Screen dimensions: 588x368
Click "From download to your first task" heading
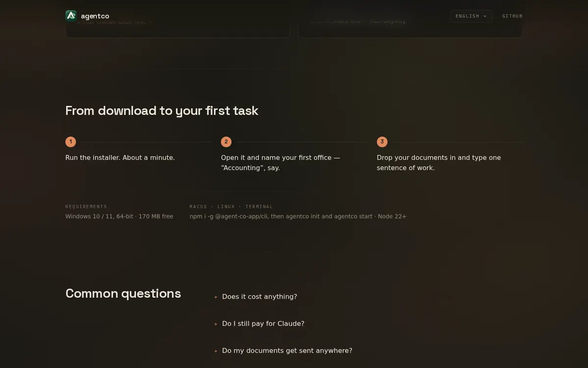pos(162,110)
